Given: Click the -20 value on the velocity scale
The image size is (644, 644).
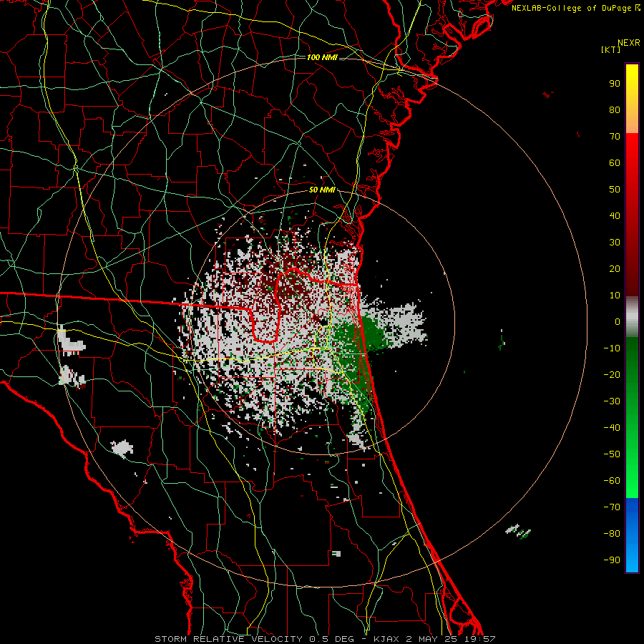Looking at the screenshot, I should point(612,374).
